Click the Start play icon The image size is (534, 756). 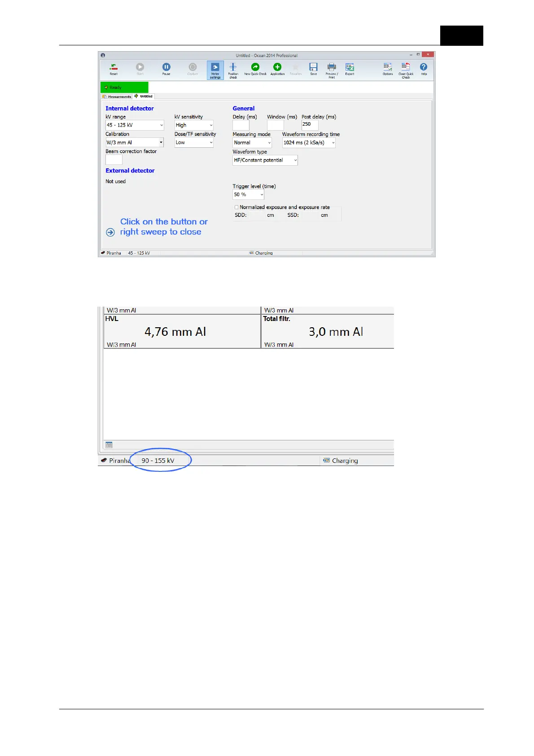140,67
